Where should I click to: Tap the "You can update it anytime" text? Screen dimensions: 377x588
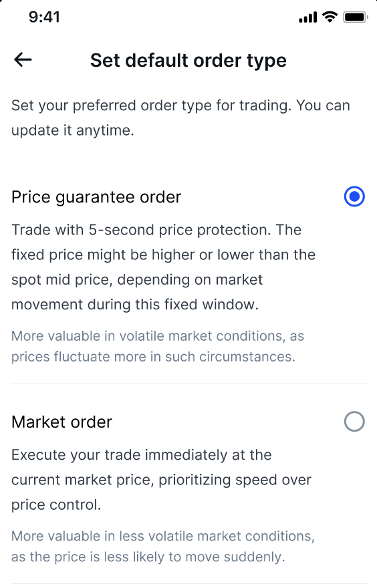(x=180, y=118)
